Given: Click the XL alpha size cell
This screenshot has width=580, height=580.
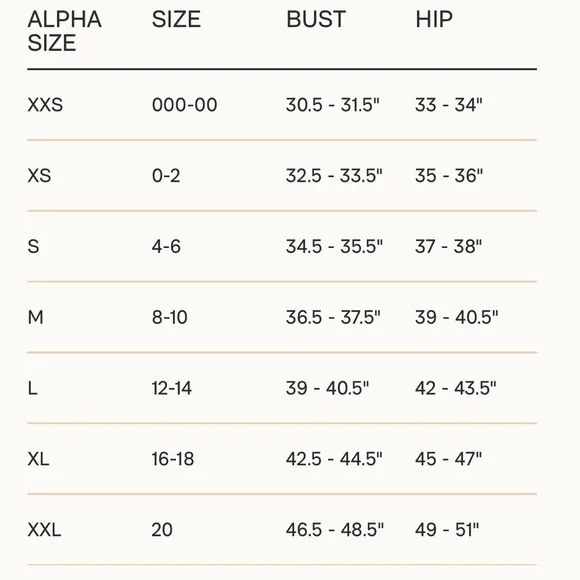Looking at the screenshot, I should coord(38,459).
